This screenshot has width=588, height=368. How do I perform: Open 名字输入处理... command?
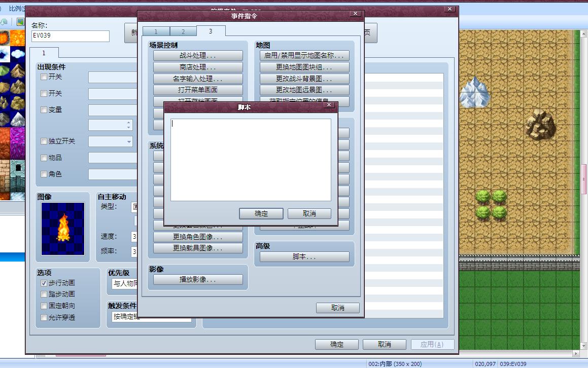tap(198, 79)
